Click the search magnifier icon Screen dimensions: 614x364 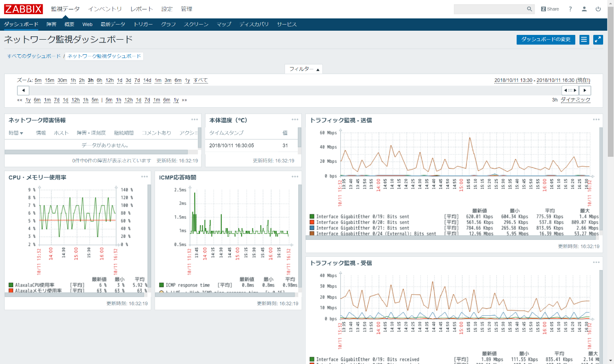coord(529,9)
